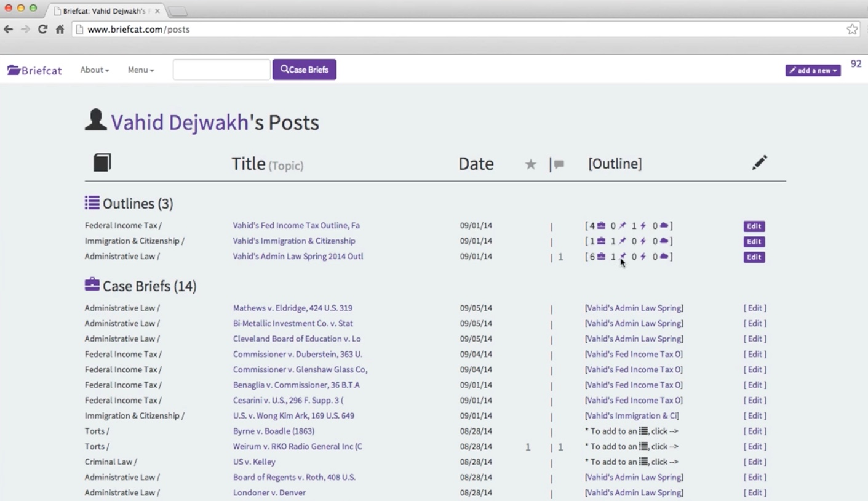Click the book icon column header
This screenshot has width=868, height=501.
102,163
